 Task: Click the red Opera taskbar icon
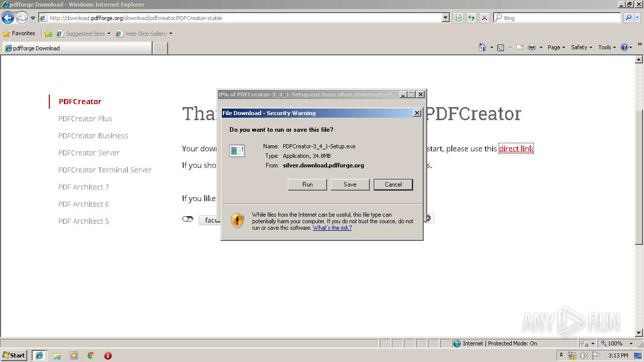108,355
